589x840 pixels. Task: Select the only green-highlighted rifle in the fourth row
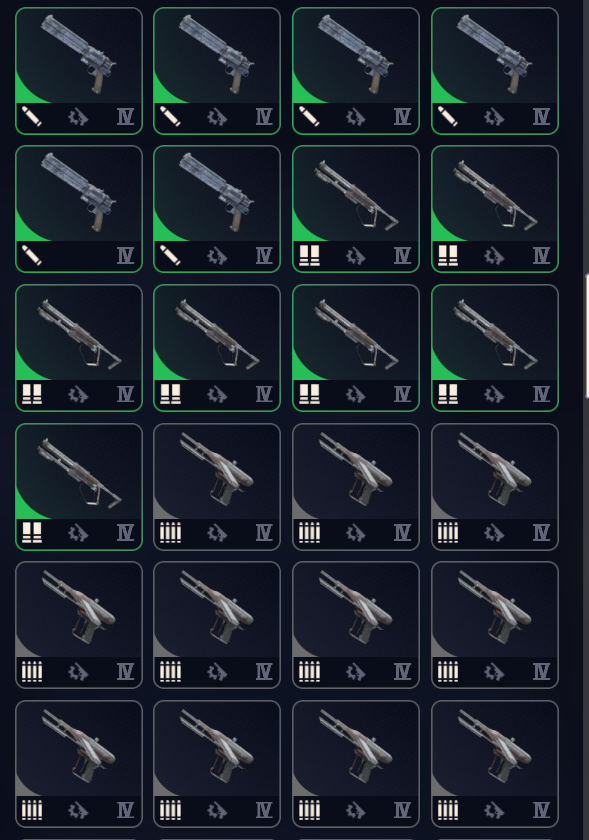tap(79, 486)
